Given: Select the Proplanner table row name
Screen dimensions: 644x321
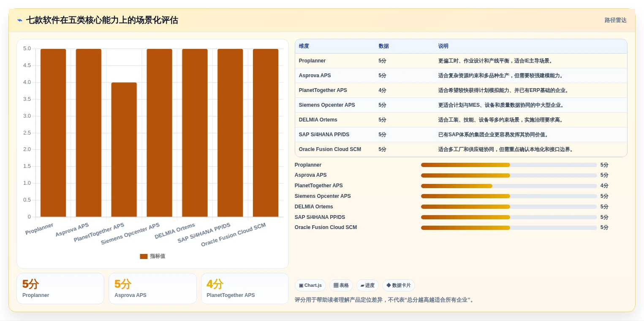Looking at the screenshot, I should pos(312,61).
